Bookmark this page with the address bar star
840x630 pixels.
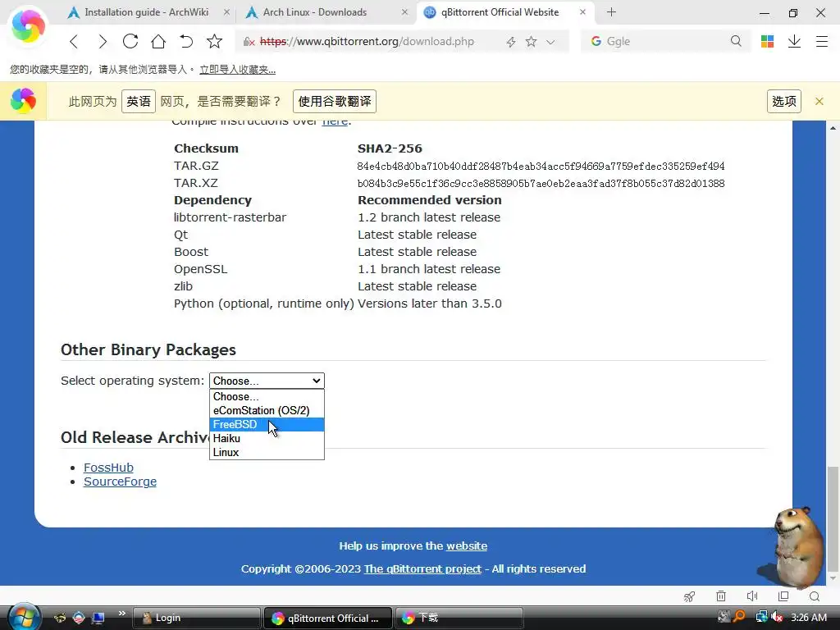click(531, 42)
